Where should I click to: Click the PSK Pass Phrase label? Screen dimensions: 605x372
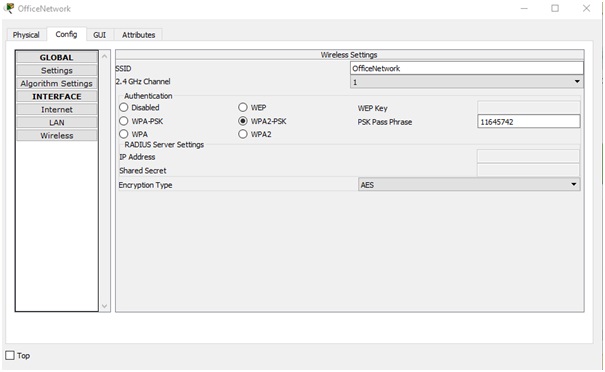pos(385,122)
